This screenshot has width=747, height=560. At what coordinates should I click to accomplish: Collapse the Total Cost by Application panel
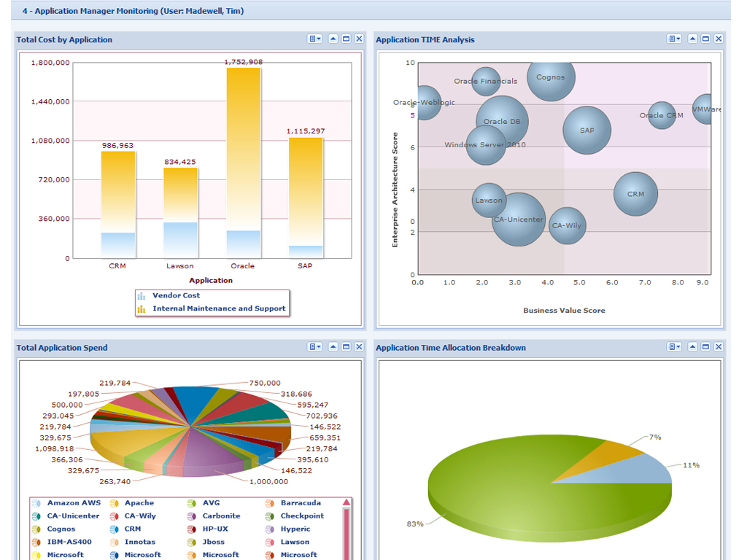[x=333, y=39]
